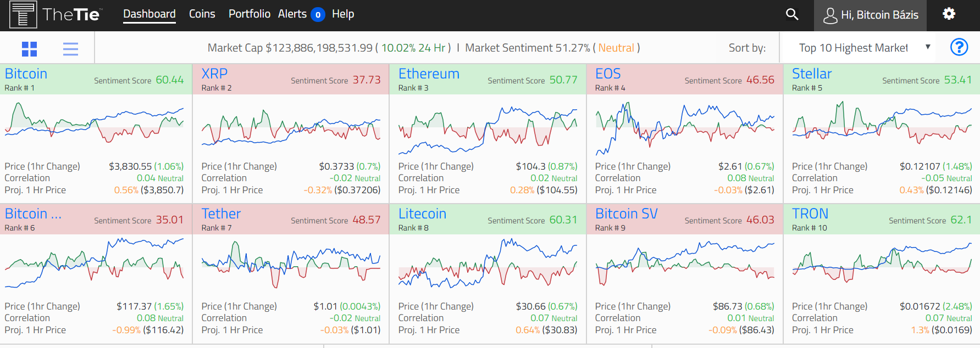Click Stellar sentiment score 53.41
This screenshot has height=348, width=980.
958,80
